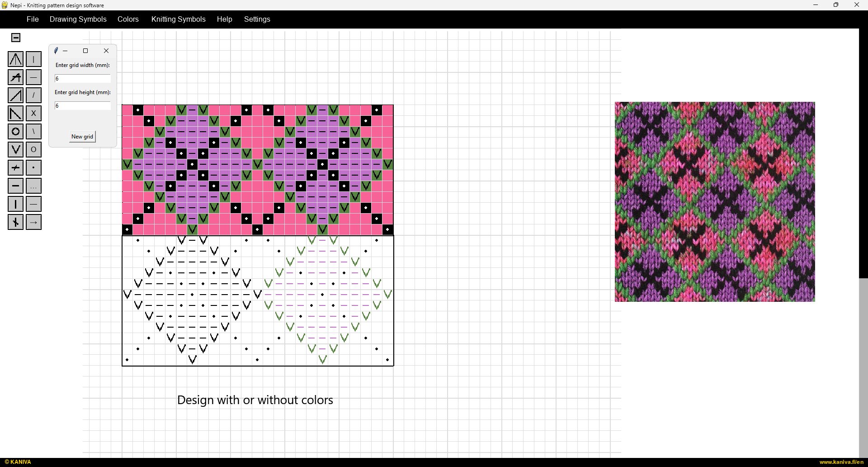Select the right arrow symbol tool

pos(33,222)
